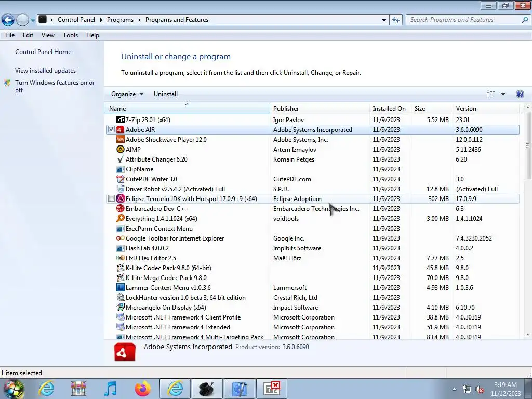Click the AIMP program icon
Image resolution: width=532 pixels, height=399 pixels.
(120, 149)
